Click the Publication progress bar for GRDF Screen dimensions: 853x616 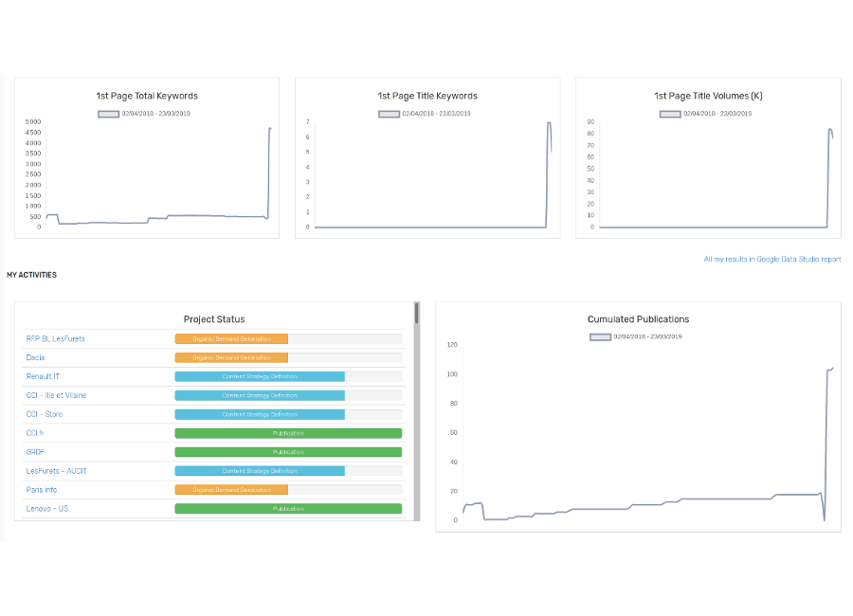tap(288, 452)
